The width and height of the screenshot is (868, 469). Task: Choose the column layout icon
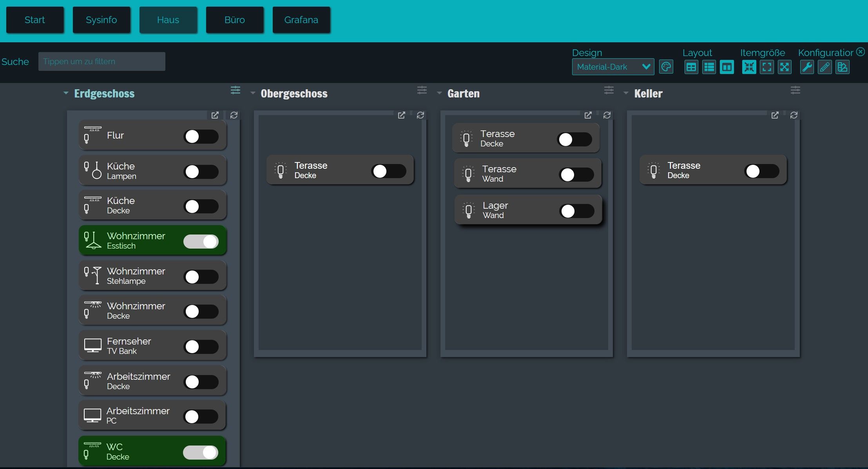727,67
